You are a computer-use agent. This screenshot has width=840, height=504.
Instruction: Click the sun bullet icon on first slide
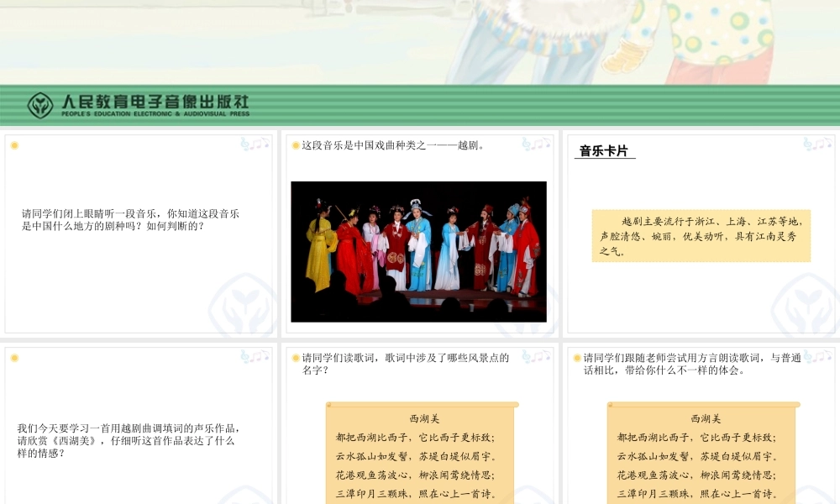coord(13,144)
